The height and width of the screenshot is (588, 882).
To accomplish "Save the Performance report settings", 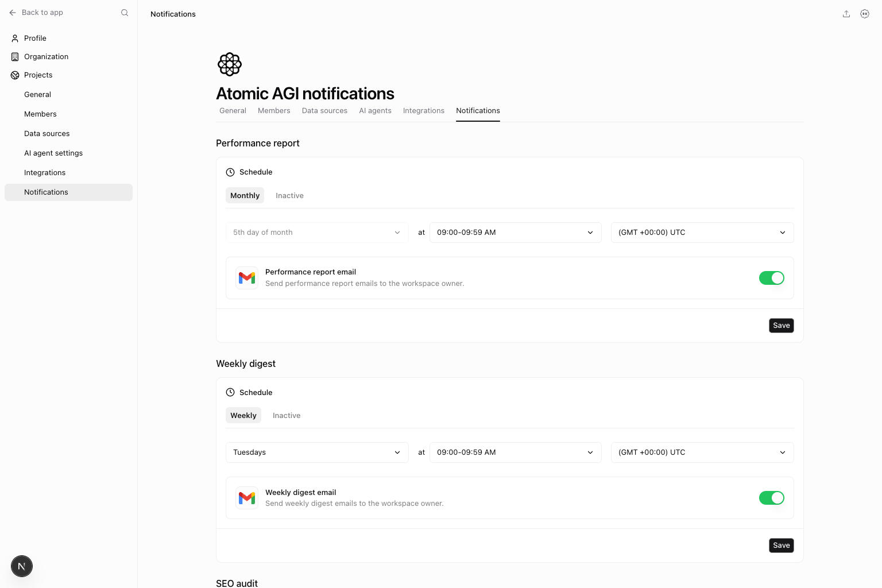I will 782,326.
